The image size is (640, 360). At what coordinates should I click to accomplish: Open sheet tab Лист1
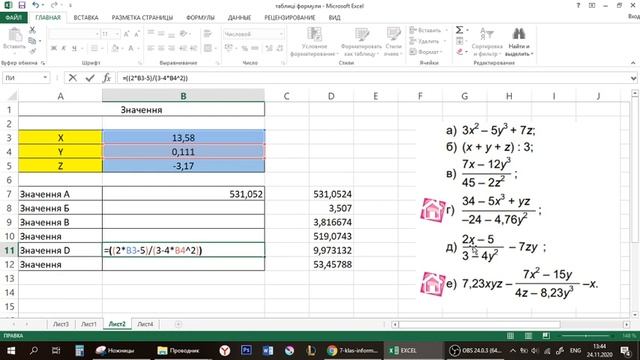click(x=89, y=324)
